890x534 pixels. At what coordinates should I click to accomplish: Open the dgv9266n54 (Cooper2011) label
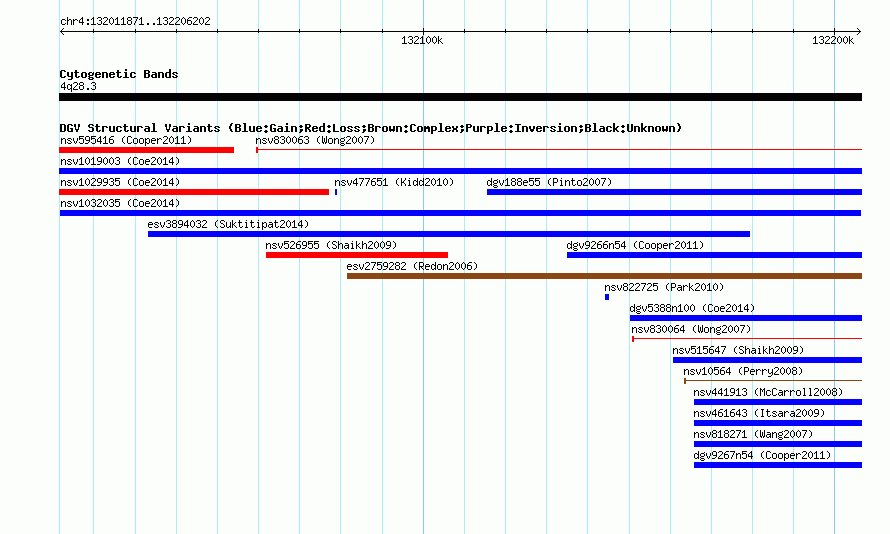point(635,245)
